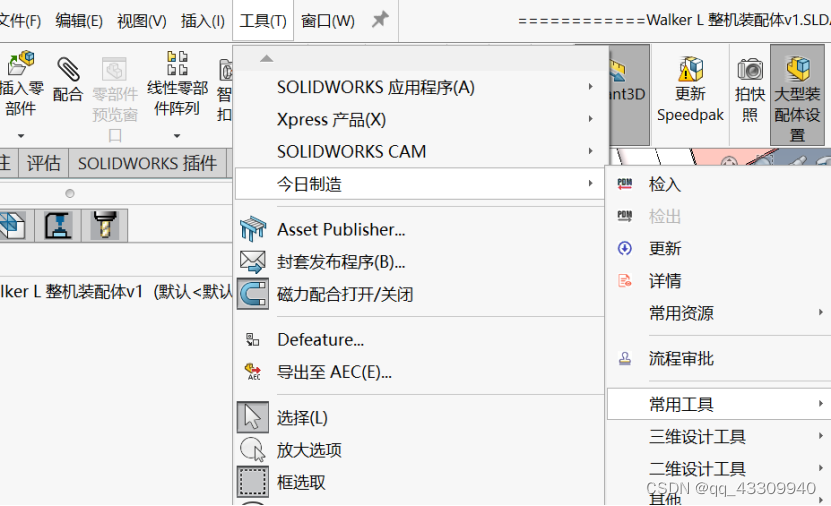Expand 今日制造 submenu arrow
Image resolution: width=831 pixels, height=506 pixels.
590,183
